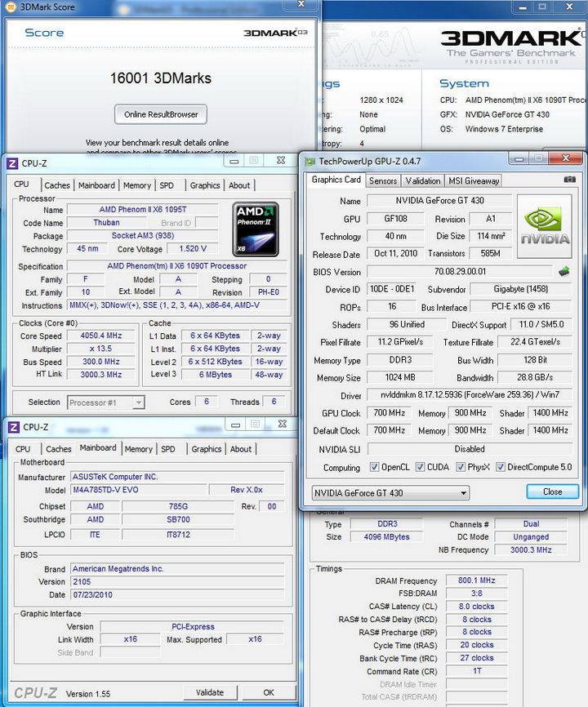This screenshot has height=707, width=588.
Task: Toggle the OpenCL checkbox
Action: coord(374,467)
